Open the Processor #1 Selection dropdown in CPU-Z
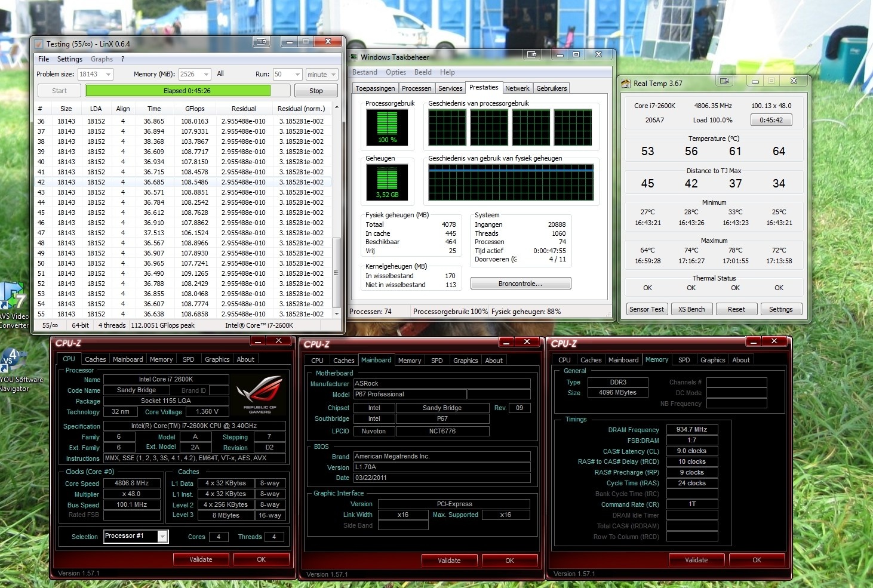The image size is (873, 588). pos(162,537)
